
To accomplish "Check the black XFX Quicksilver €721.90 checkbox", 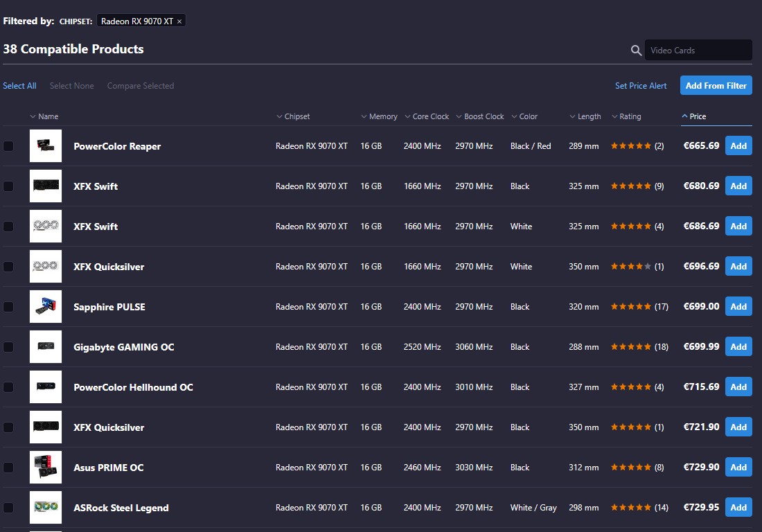I will point(8,427).
